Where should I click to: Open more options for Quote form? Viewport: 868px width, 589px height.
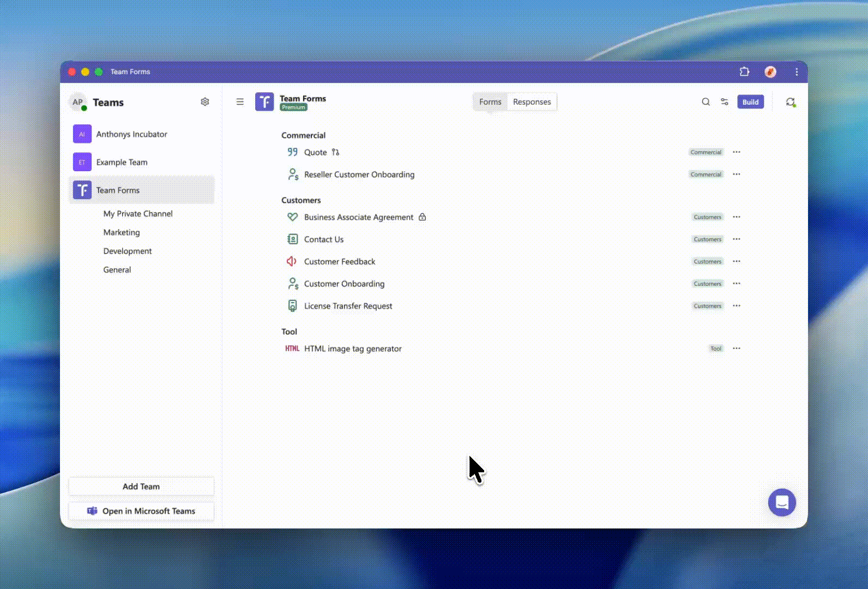pos(737,152)
